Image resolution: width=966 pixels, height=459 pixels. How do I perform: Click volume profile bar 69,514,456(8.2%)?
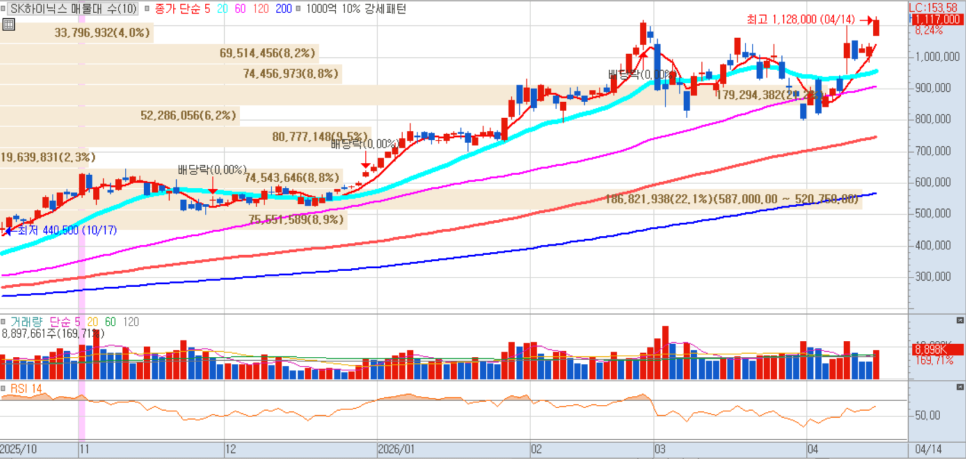click(159, 54)
